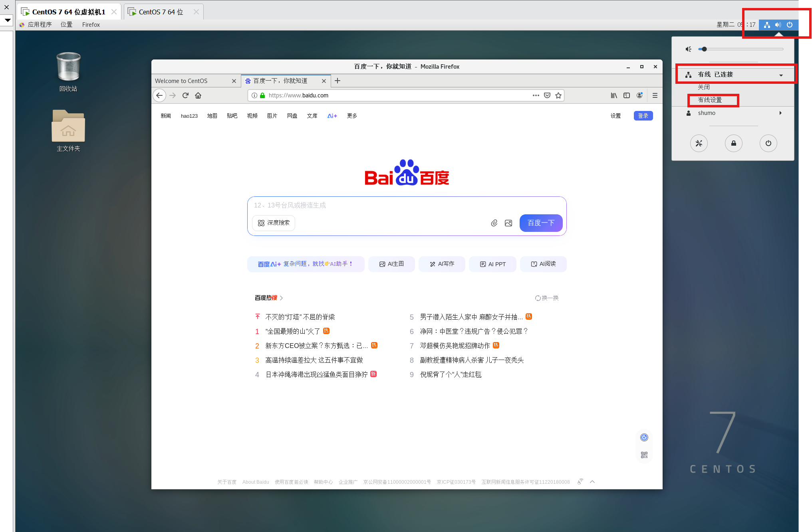
Task: Close the 百度一下 browser tab
Action: [324, 81]
